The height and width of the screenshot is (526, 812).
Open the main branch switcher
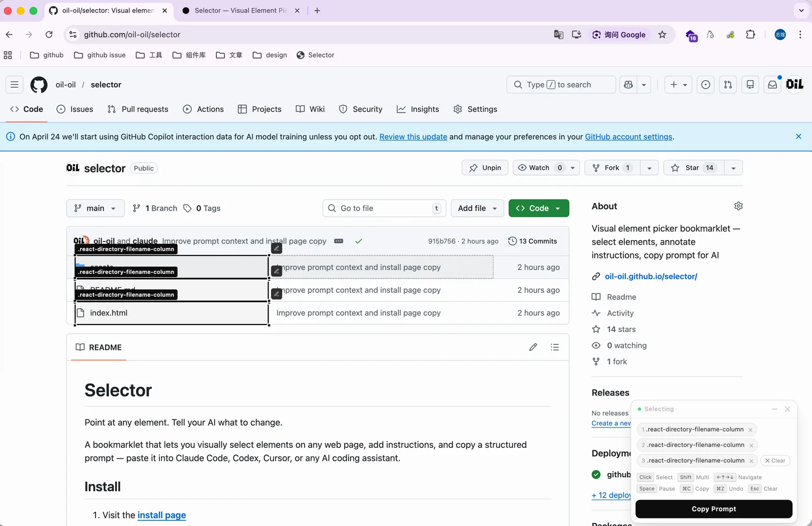click(95, 208)
